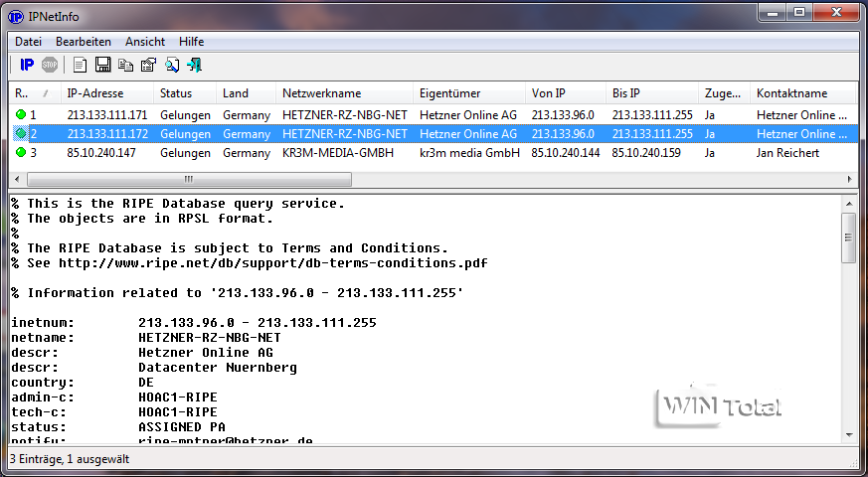Click the tech-c HOAC1-RIPE line
The width and height of the screenshot is (868, 477).
114,412
